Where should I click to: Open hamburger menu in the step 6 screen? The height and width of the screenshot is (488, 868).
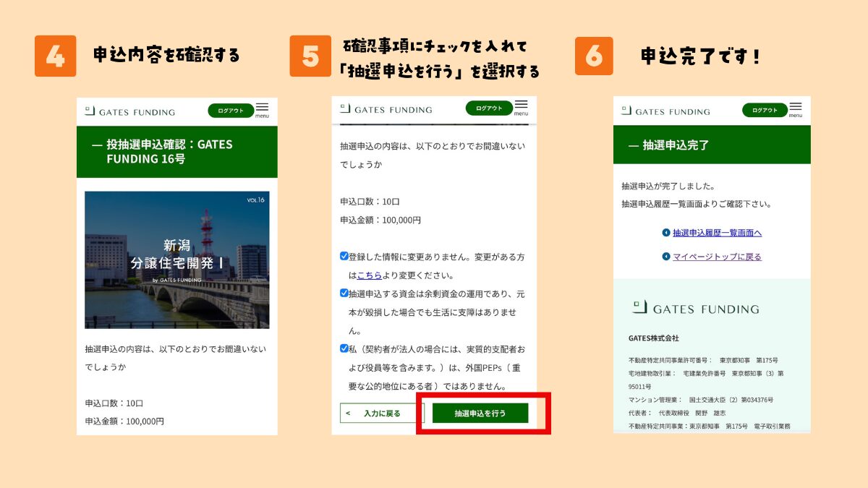pyautogui.click(x=796, y=109)
